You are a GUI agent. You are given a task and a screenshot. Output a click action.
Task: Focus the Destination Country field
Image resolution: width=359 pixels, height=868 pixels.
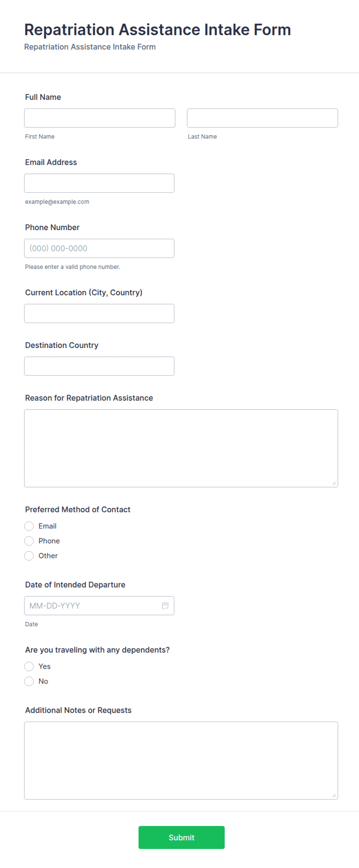[x=99, y=366]
